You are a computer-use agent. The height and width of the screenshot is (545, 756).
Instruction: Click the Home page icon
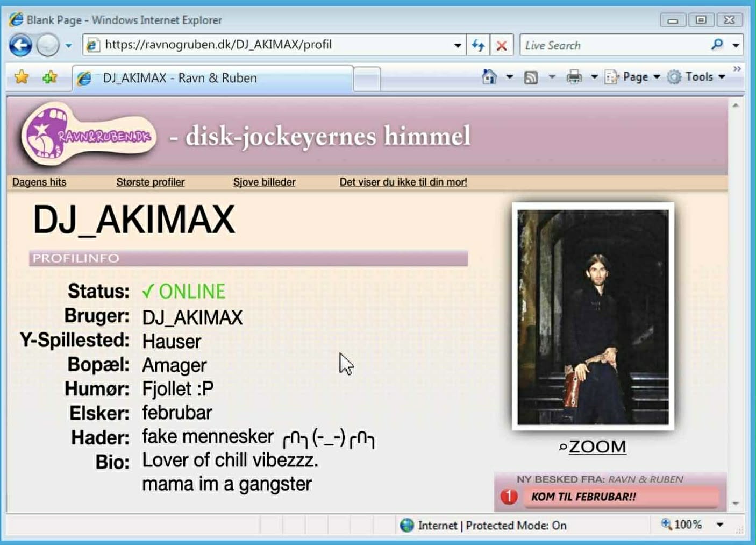489,77
